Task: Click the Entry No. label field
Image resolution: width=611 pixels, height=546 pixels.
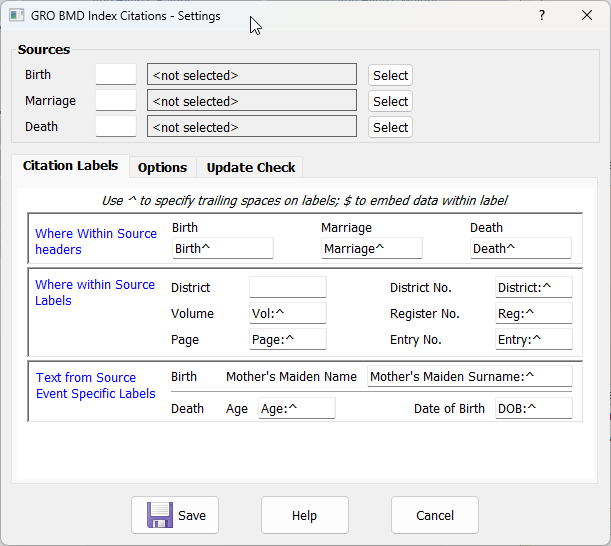Action: pyautogui.click(x=533, y=339)
